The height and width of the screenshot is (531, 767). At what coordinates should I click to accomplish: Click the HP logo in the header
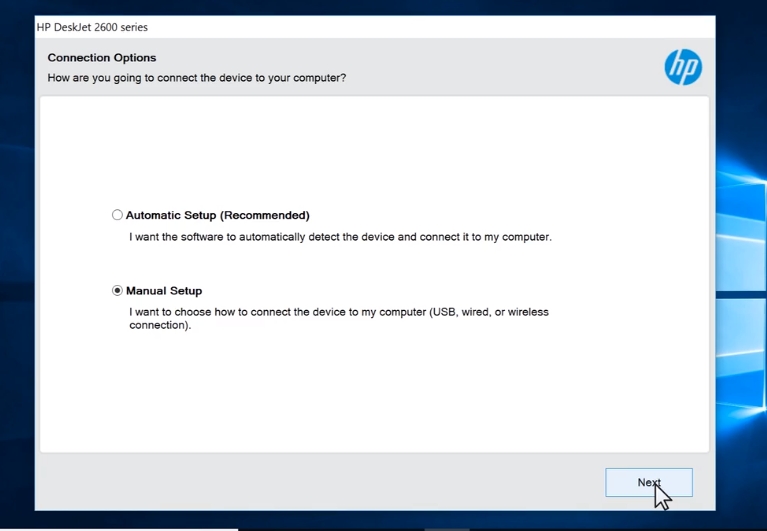683,67
